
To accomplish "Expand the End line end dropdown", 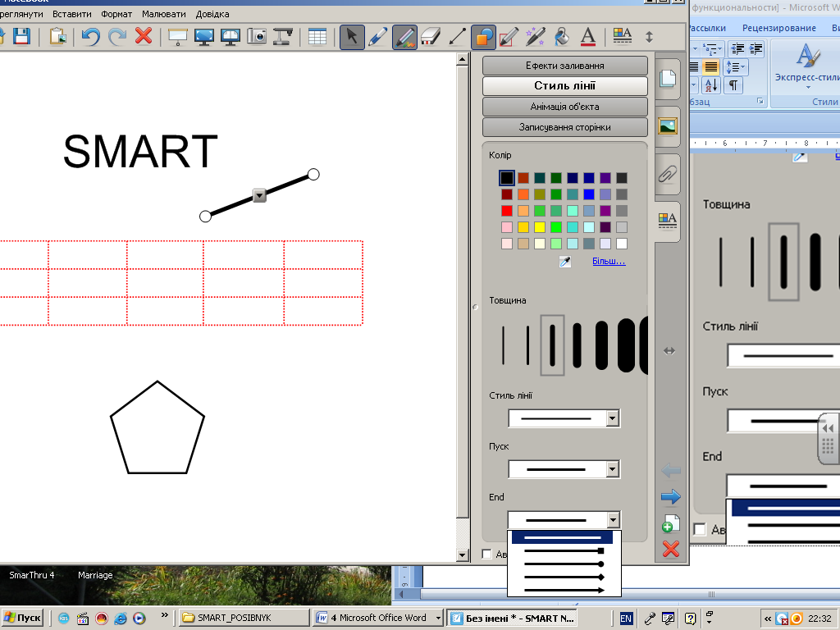I will click(x=613, y=519).
